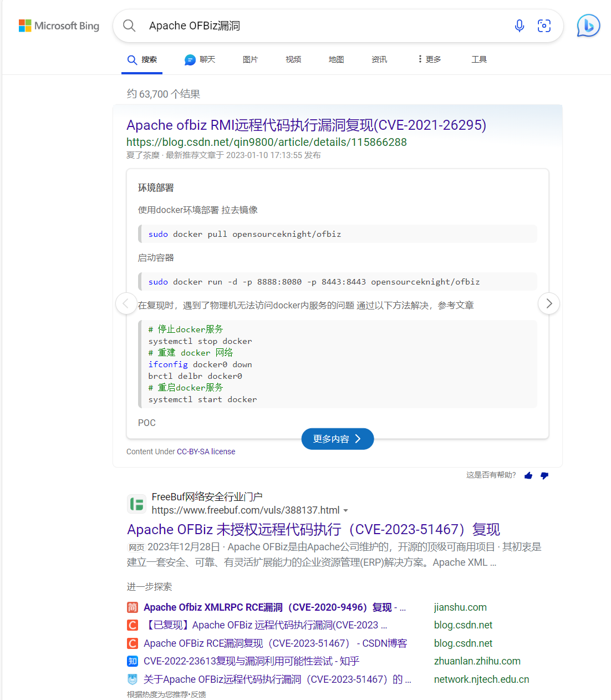This screenshot has width=611, height=700.
Task: Switch to the 图片 tab
Action: [250, 59]
